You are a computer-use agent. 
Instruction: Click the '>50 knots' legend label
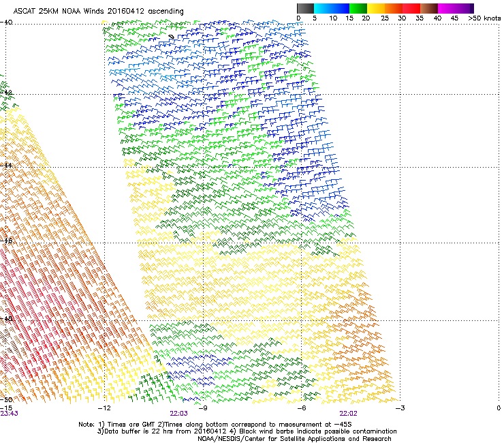(x=484, y=18)
